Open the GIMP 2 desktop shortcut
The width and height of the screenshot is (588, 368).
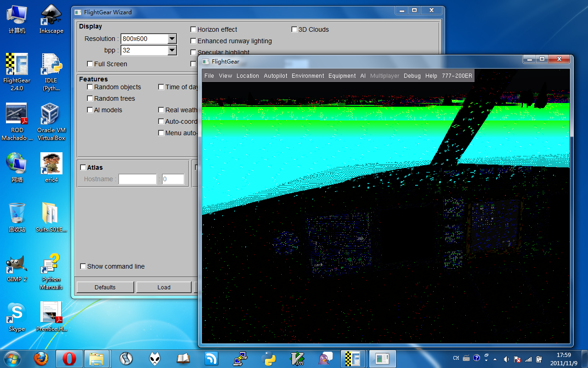[17, 268]
